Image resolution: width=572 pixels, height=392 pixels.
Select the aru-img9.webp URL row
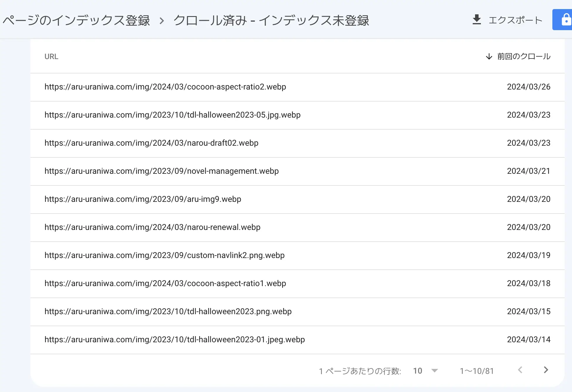(x=297, y=200)
